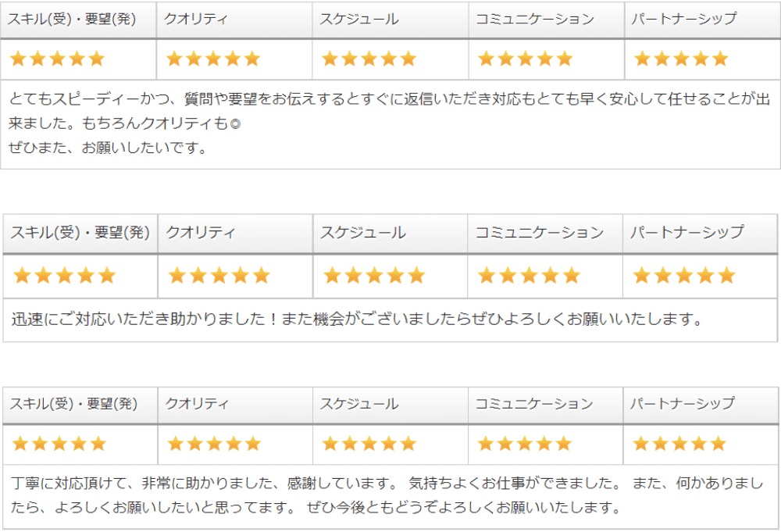Click the second review's communication rating stars
The width and height of the screenshot is (781, 532).
coord(529,276)
